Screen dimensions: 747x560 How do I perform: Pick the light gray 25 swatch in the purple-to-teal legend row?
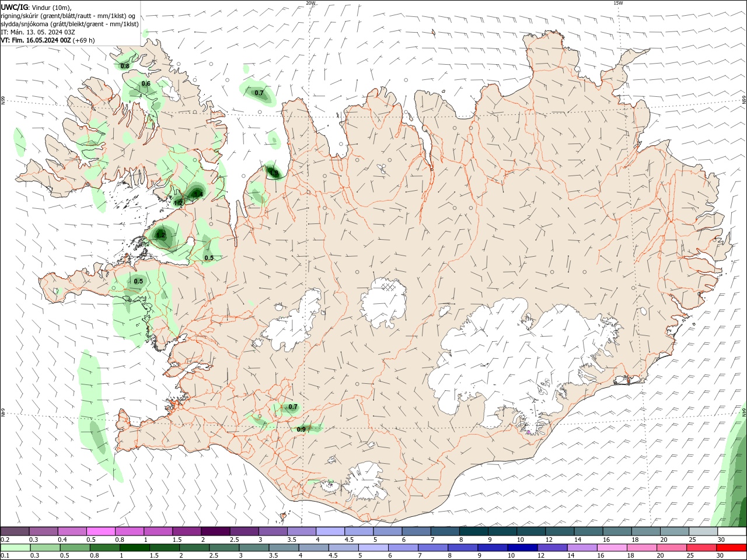(703, 531)
